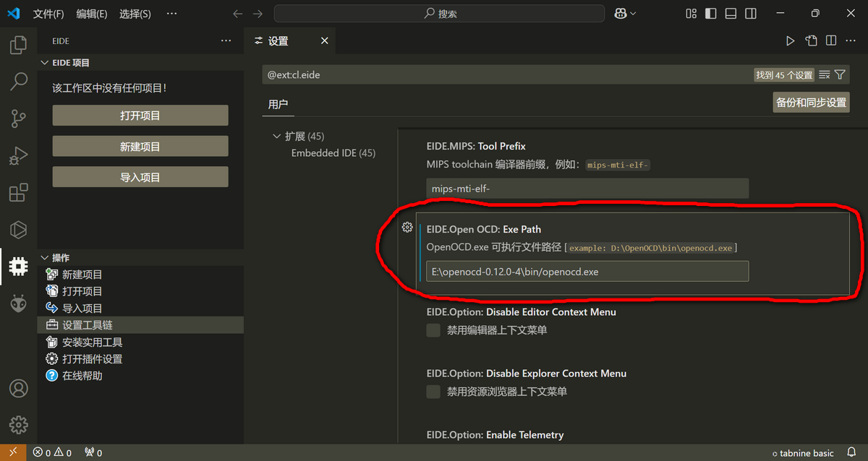The height and width of the screenshot is (461, 868).
Task: Select 导入项目 in the 操作 list
Action: point(140,309)
